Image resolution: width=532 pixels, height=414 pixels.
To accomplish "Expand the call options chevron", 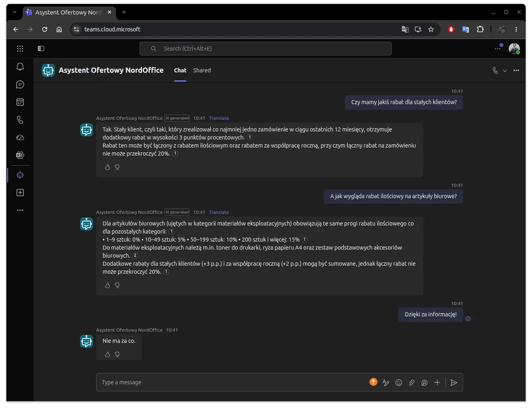I will click(505, 71).
